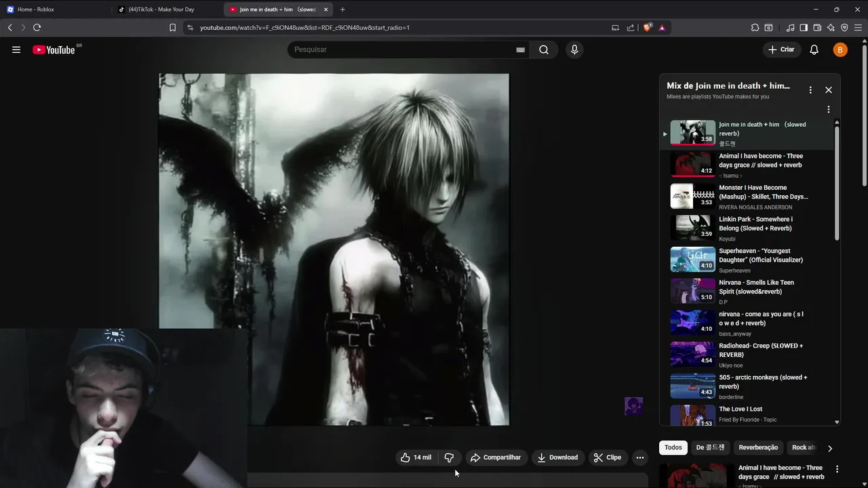The width and height of the screenshot is (868, 488).
Task: Click the mix playlist scrollbar
Action: [x=837, y=183]
